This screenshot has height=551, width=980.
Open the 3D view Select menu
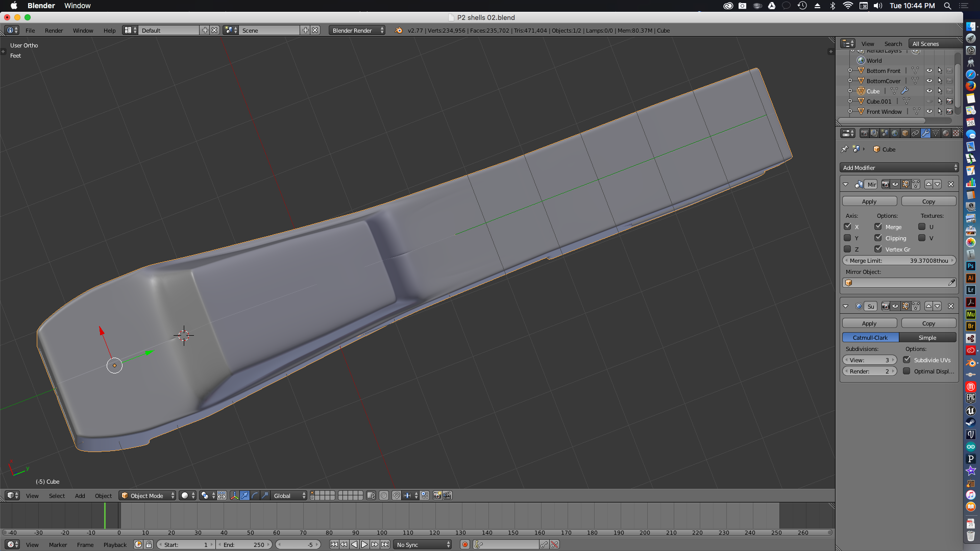[57, 495]
